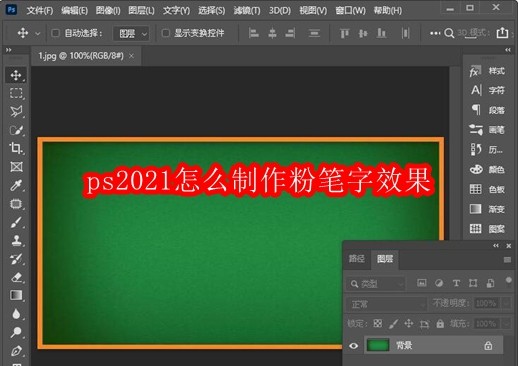Viewport: 518px width, 366px height.
Task: Enable the Auto-Select (自动选择) checkbox
Action: (x=55, y=33)
